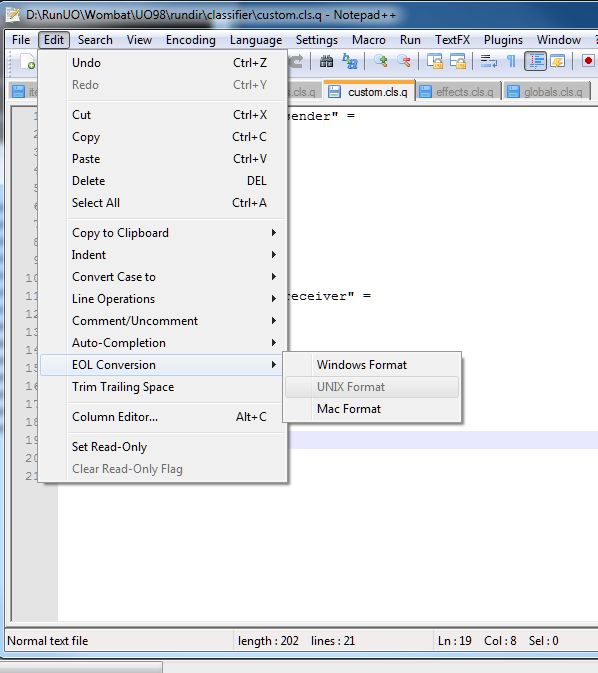Click the New file toolbar icon
The height and width of the screenshot is (673, 598).
[x=28, y=62]
